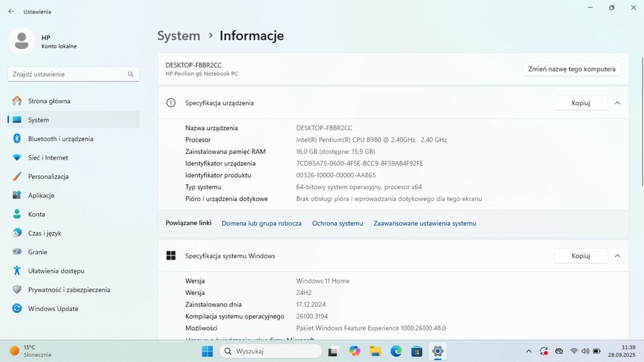Open the HP local account profile picture
The image size is (644, 362).
pyautogui.click(x=21, y=41)
